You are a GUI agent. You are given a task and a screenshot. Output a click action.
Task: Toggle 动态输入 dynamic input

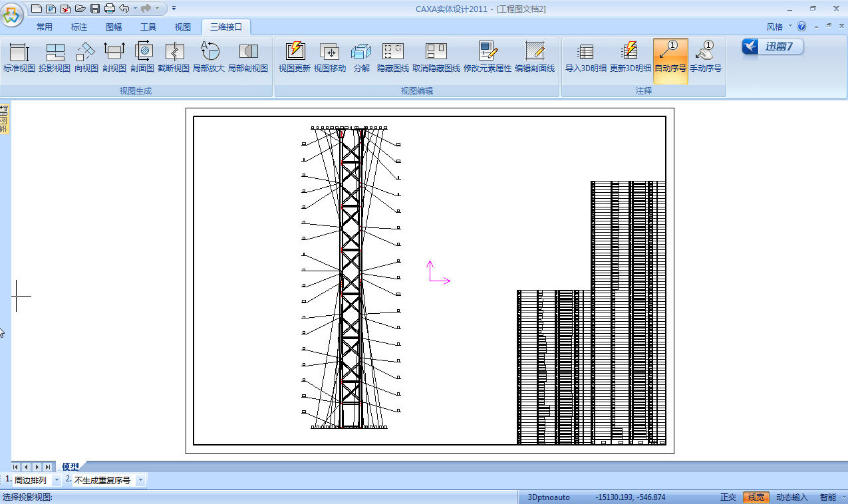coord(792,497)
